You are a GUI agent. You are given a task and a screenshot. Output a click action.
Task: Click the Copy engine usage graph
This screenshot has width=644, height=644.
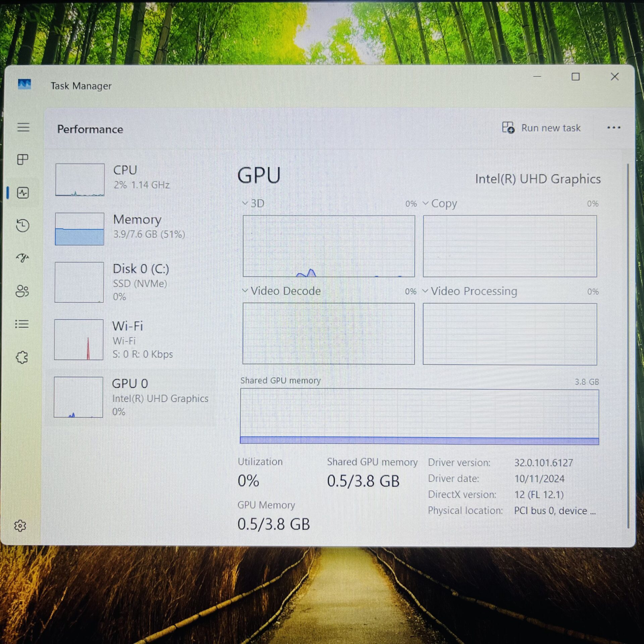tap(510, 246)
